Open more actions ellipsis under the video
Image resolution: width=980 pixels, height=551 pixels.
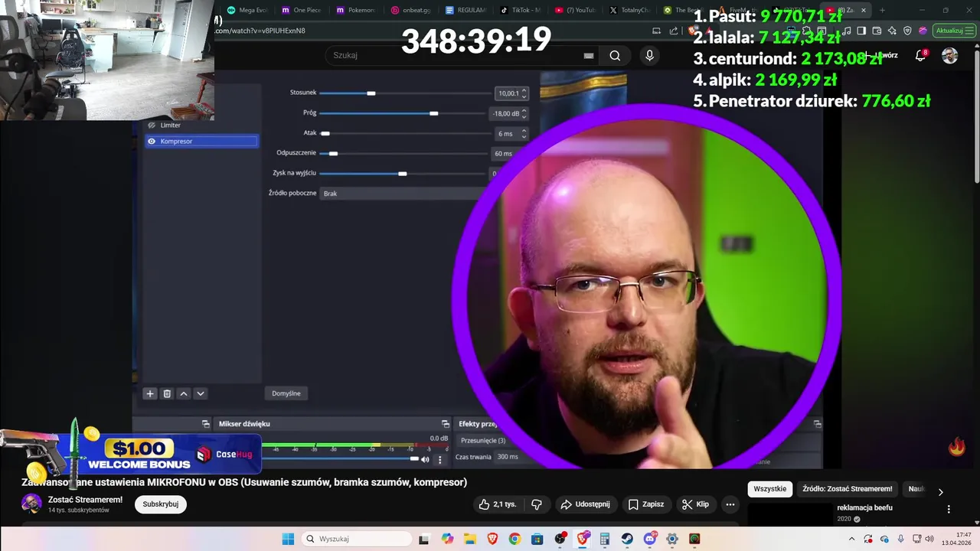click(730, 504)
